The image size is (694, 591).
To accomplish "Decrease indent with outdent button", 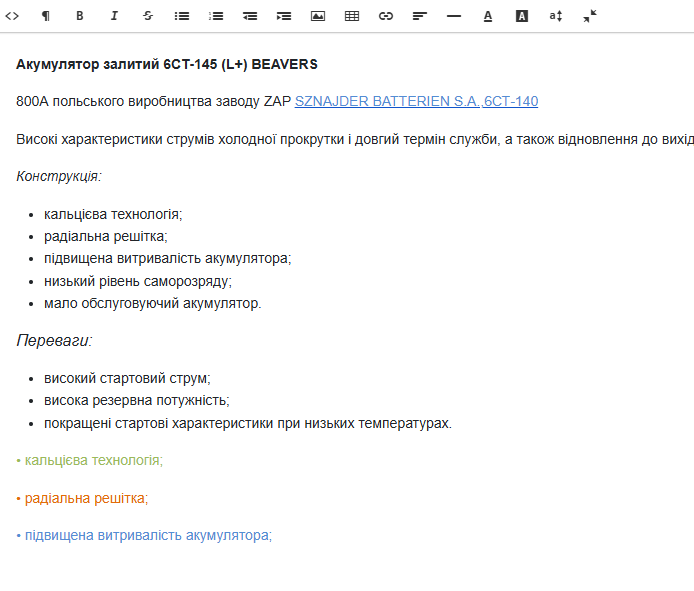I will [250, 16].
